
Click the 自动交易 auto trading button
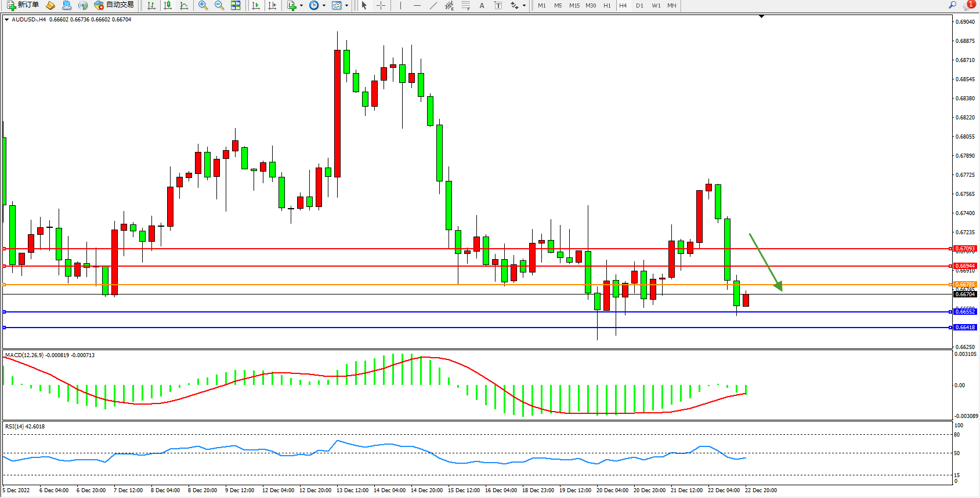tap(114, 5)
